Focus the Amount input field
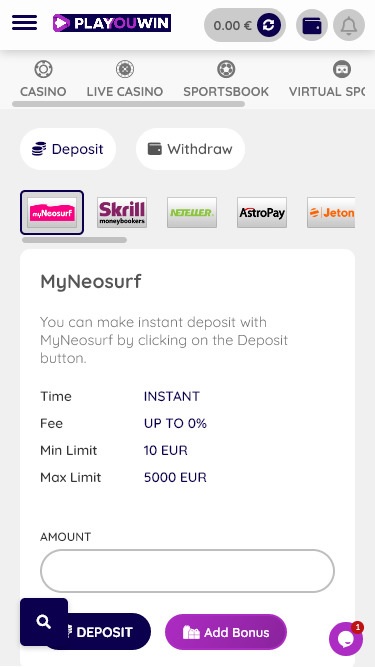The height and width of the screenshot is (667, 375). tap(188, 571)
